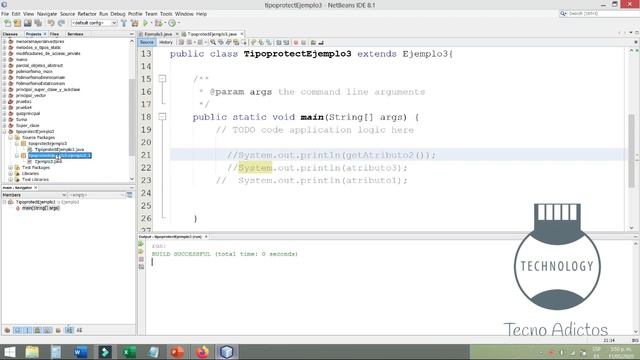Click the NetBeans cube in the taskbar
The width and height of the screenshot is (640, 360).
227,352
